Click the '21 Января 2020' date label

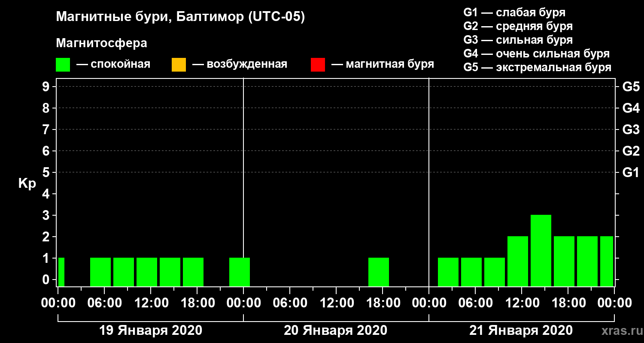coord(521,331)
